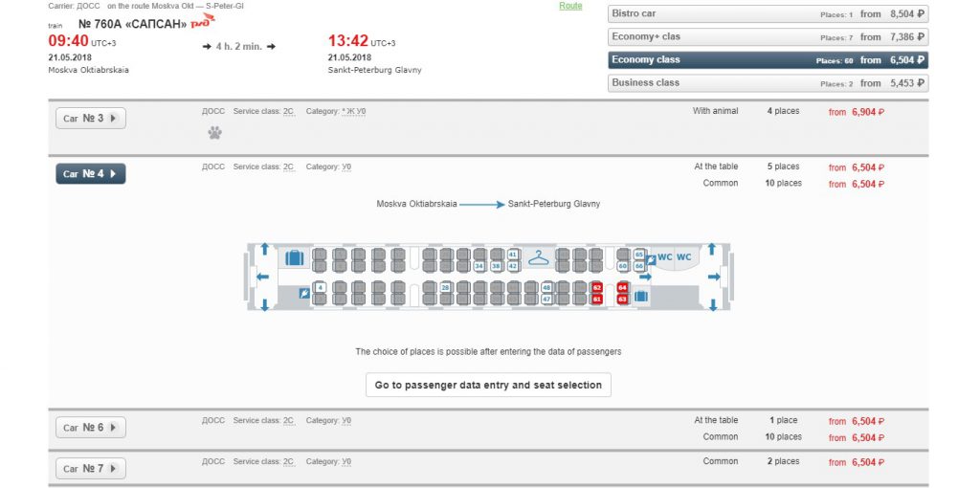Click the small luggage icon beside seat 63
Screen dimensions: 980x488
640,297
